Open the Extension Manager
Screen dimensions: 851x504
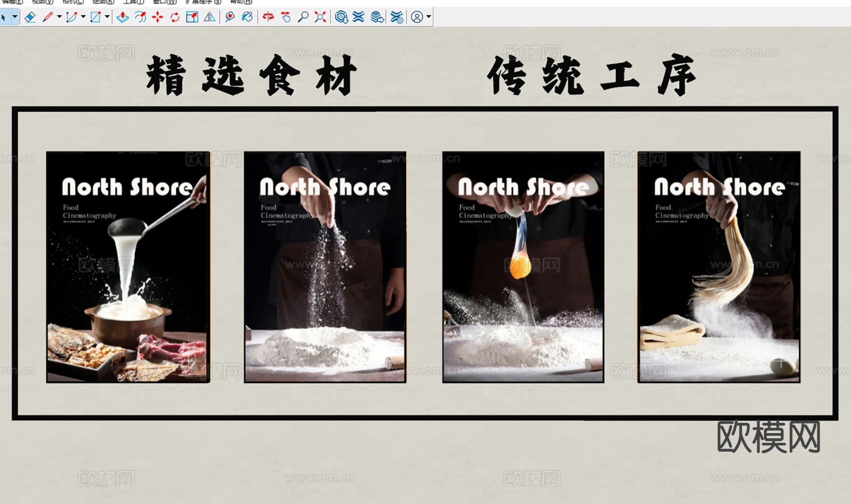pyautogui.click(x=397, y=17)
